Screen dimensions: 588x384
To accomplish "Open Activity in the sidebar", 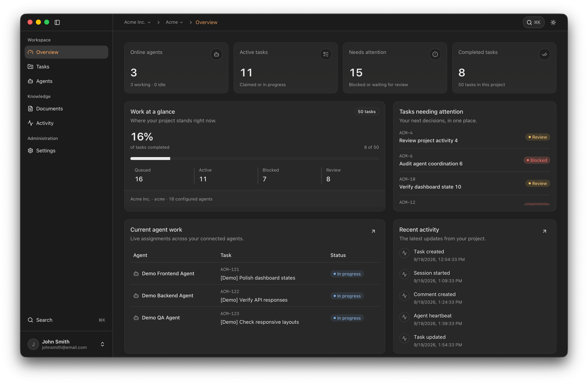I will point(66,123).
